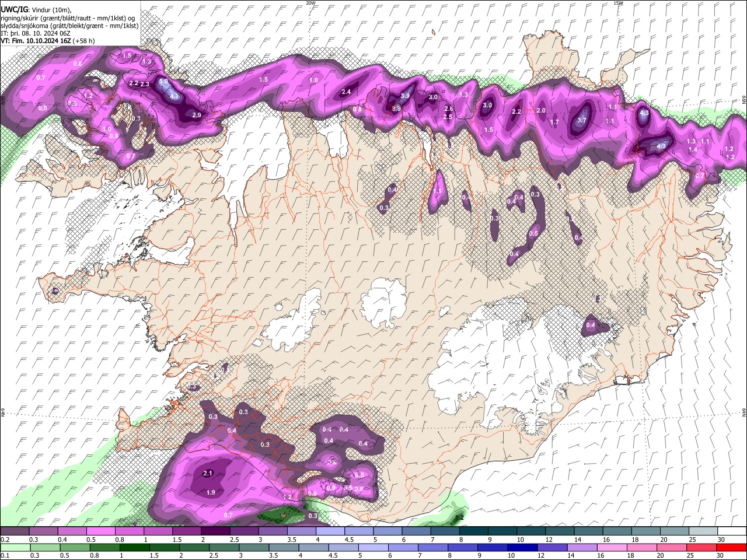This screenshot has width=747, height=560.
Task: Pick the red swatch ending the bottom legend row
Action: 731,548
